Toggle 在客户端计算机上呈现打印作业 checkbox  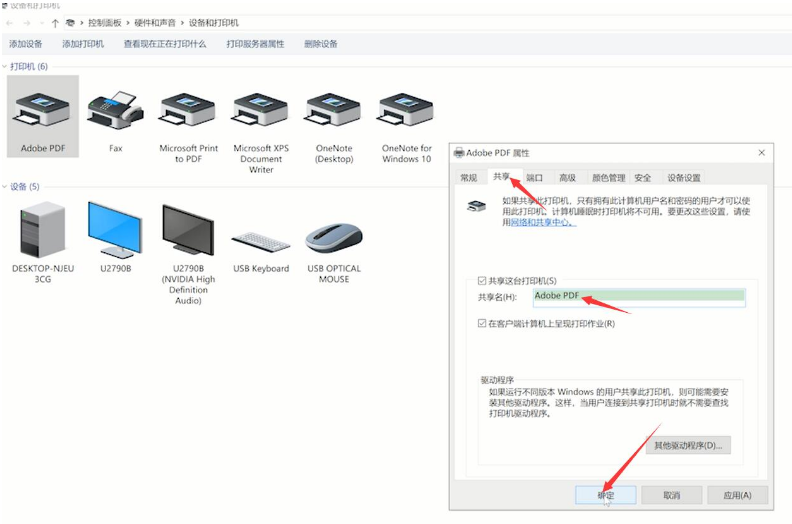pyautogui.click(x=483, y=324)
